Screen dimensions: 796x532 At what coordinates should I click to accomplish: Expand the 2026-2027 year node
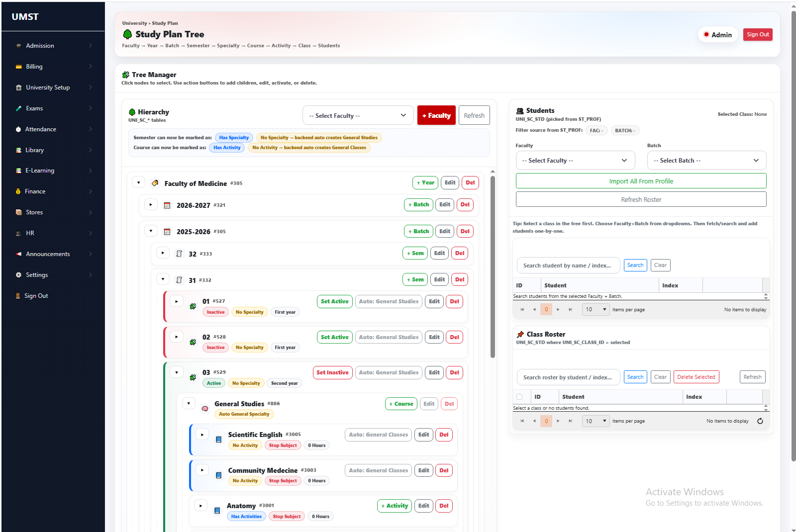pyautogui.click(x=151, y=204)
